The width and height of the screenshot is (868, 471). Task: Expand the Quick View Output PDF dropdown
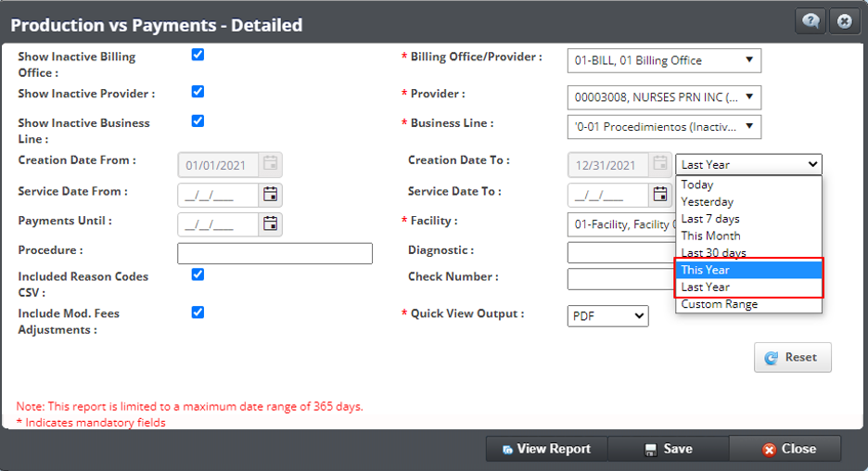608,316
